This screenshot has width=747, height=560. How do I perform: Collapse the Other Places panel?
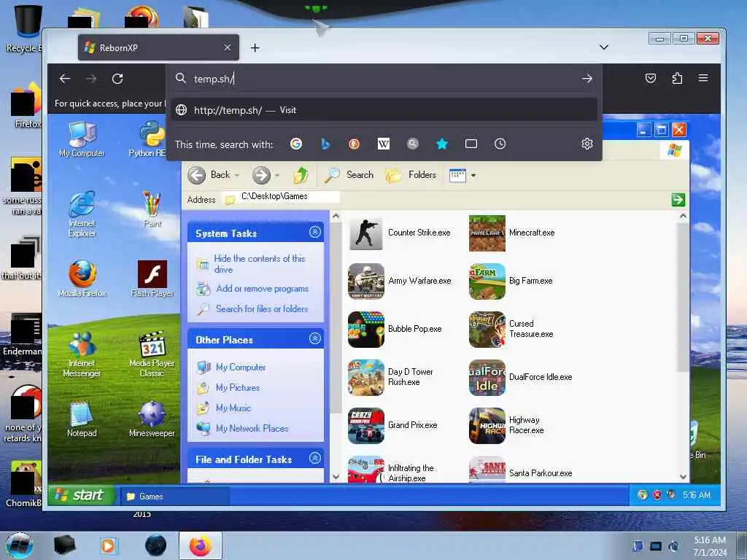pyautogui.click(x=315, y=338)
